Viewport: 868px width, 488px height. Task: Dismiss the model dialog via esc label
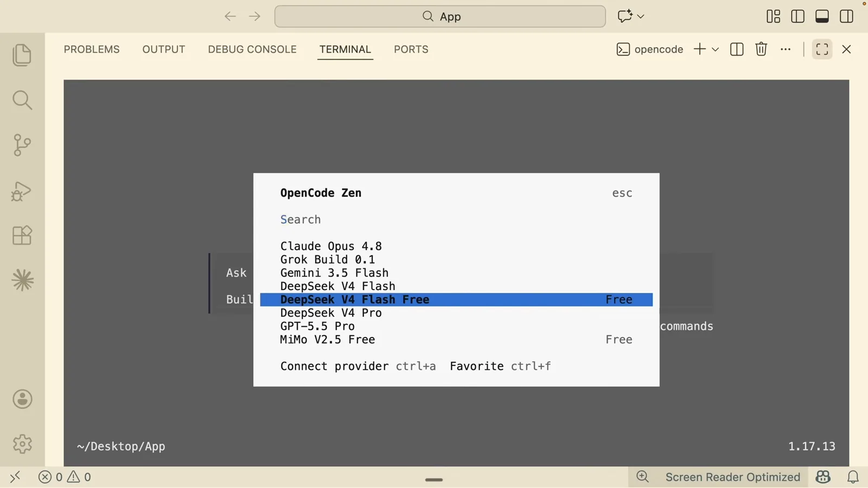click(622, 193)
